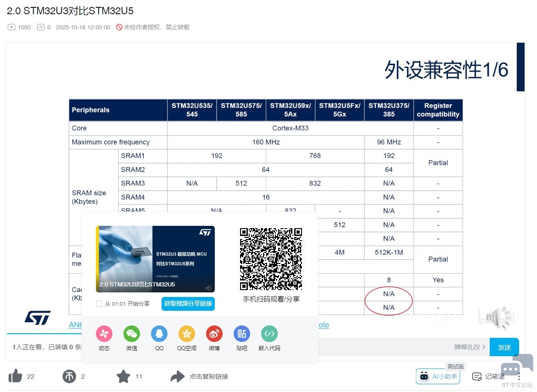This screenshot has width=537, height=392.
Task: Click the share arrow icon
Action: point(177,376)
